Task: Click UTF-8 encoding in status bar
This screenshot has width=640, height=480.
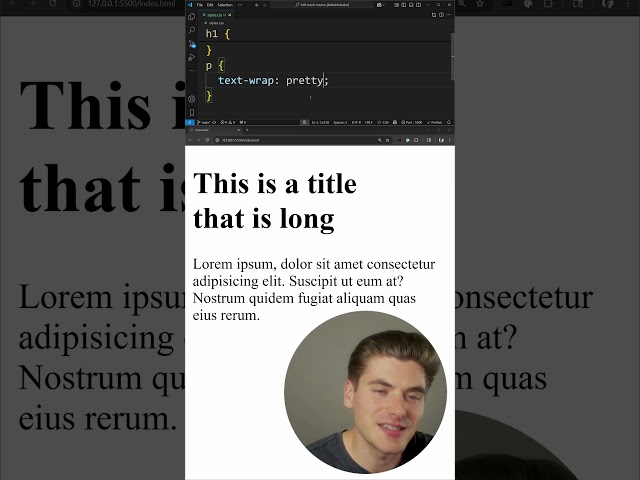Action: pyautogui.click(x=356, y=122)
